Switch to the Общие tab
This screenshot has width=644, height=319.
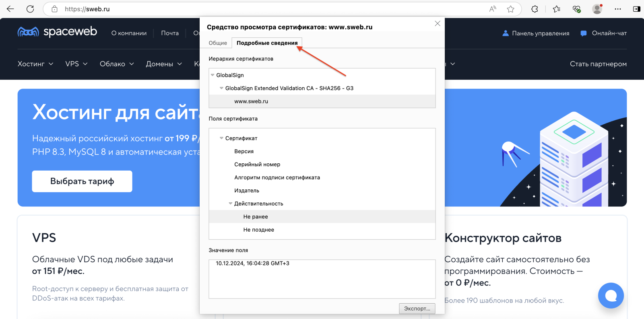[x=218, y=43]
